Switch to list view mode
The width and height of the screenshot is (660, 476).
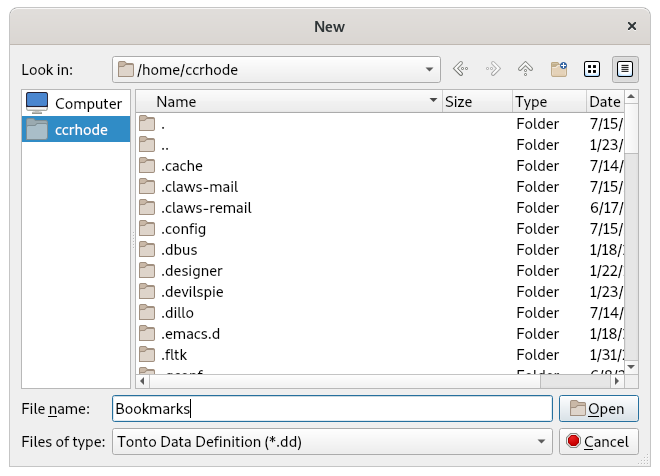tap(592, 69)
